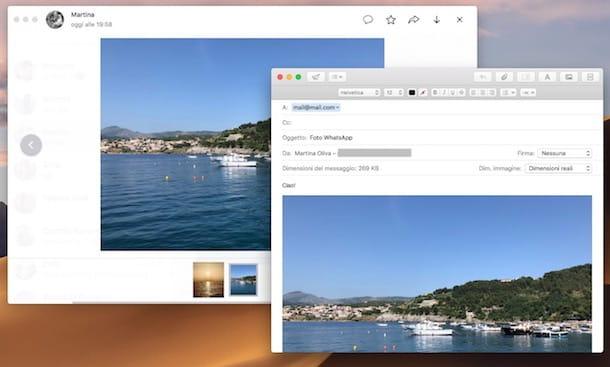610x367 pixels.
Task: Toggle underline formatting in Mail
Action: point(452,92)
